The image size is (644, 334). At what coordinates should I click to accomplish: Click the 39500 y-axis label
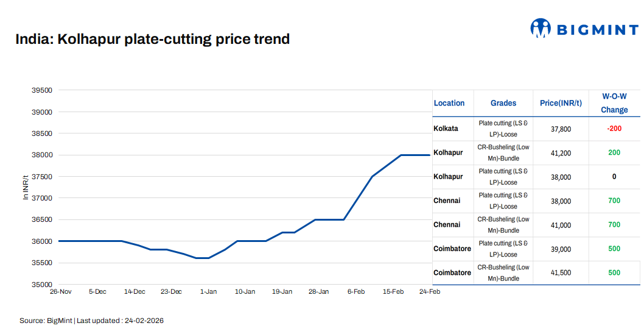coord(42,90)
